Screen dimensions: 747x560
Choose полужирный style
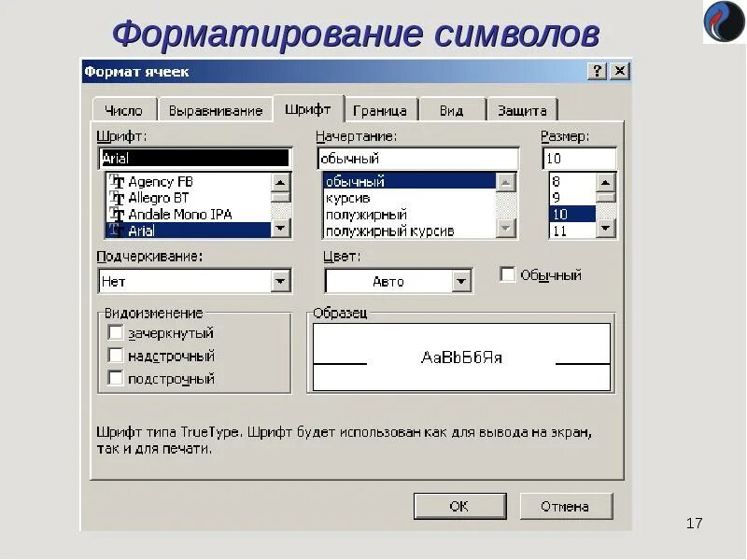(x=409, y=215)
